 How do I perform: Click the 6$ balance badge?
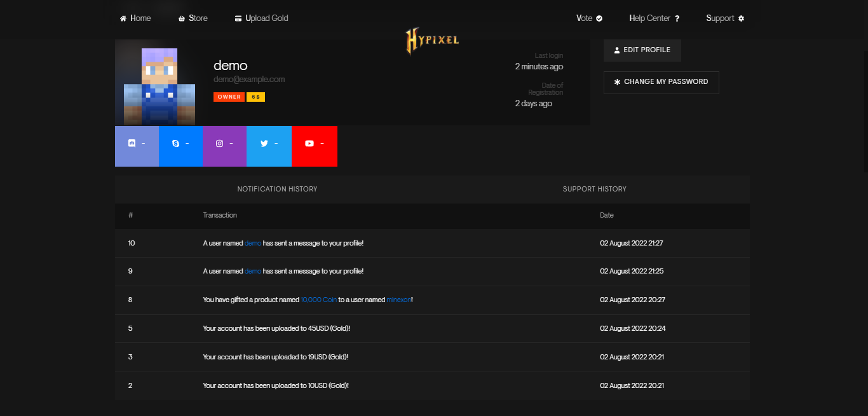coord(255,97)
